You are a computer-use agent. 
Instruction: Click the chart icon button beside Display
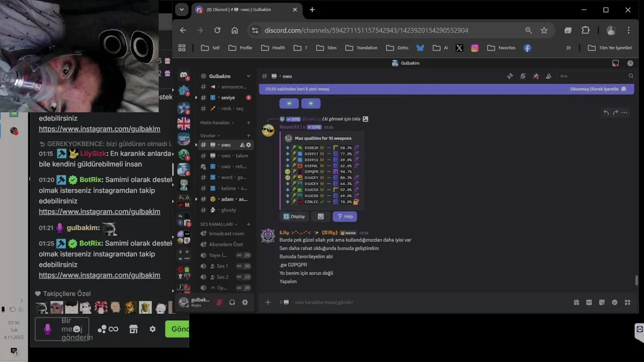320,216
